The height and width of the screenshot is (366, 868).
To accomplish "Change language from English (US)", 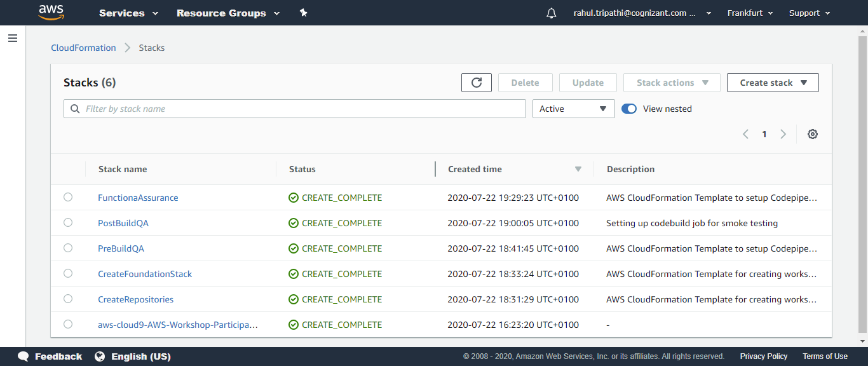I will [x=141, y=356].
